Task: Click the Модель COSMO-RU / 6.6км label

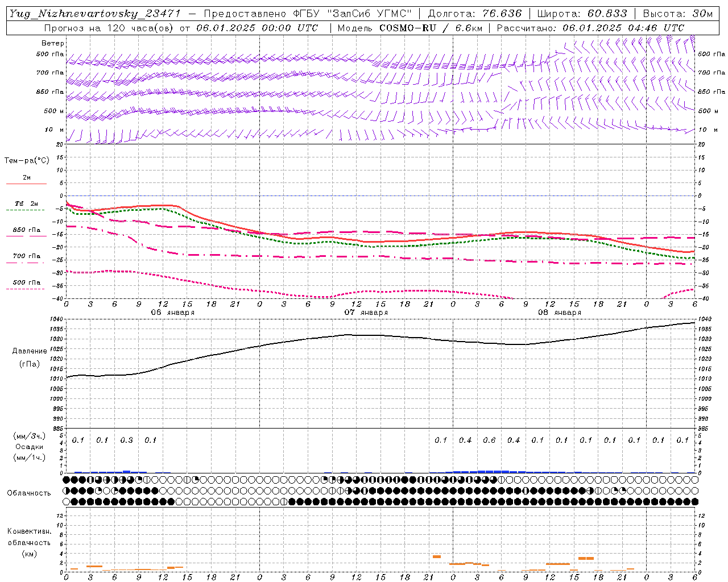Action: click(410, 28)
